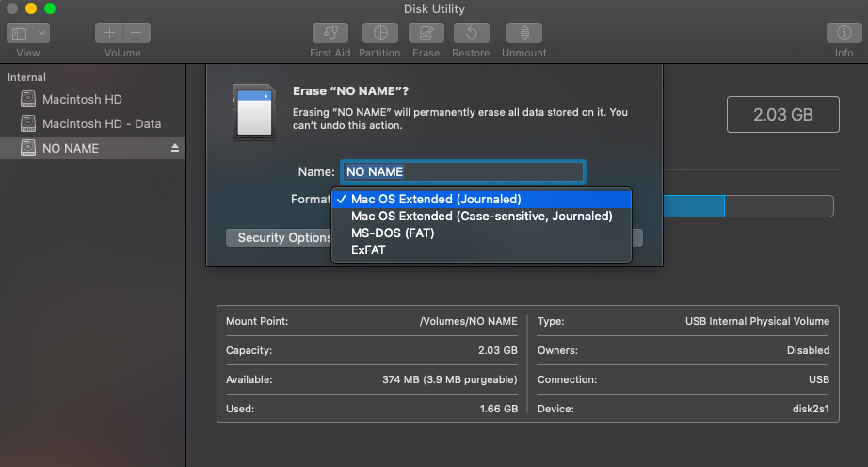The width and height of the screenshot is (868, 467).
Task: Select Mac OS Extended (Case-sensitive, Journaled)
Action: point(481,217)
